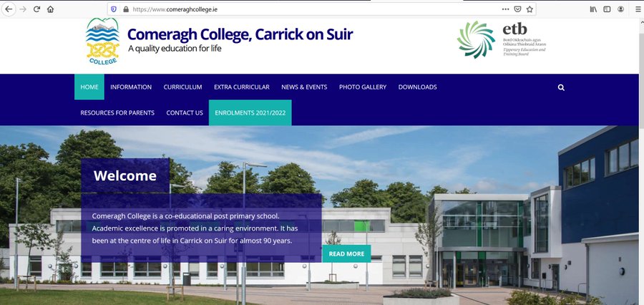Open the EXTRA CURRICULAR menu

point(242,87)
